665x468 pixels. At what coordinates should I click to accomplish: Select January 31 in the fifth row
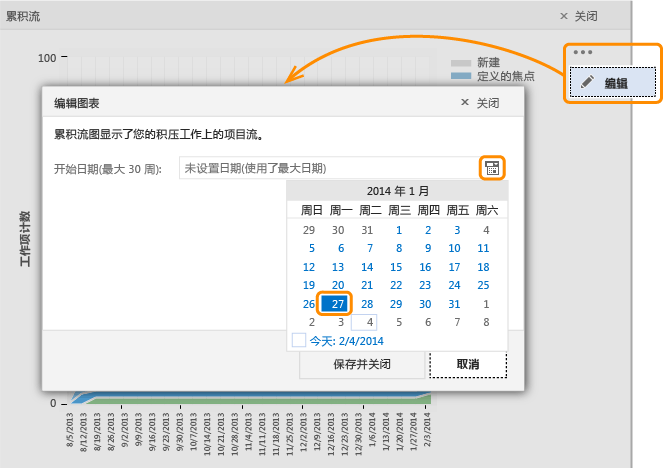[454, 304]
